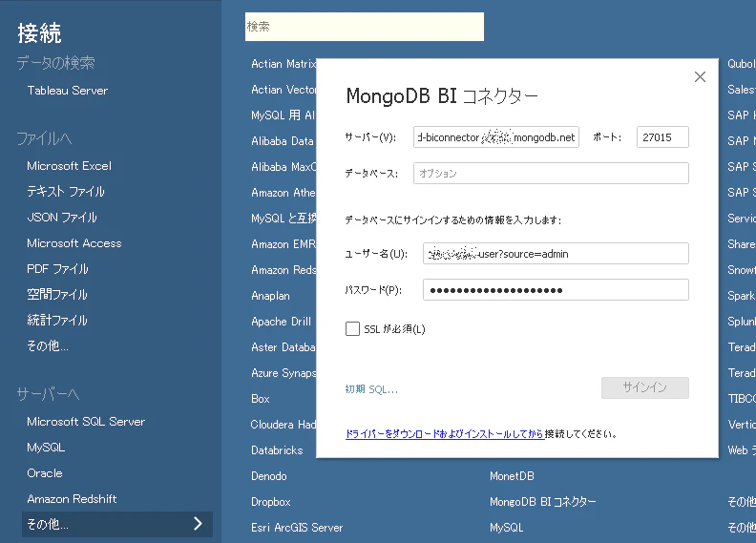Screen dimensions: 756x543
Task: Pick Amazon Redshift in connector list
Action: (x=283, y=270)
